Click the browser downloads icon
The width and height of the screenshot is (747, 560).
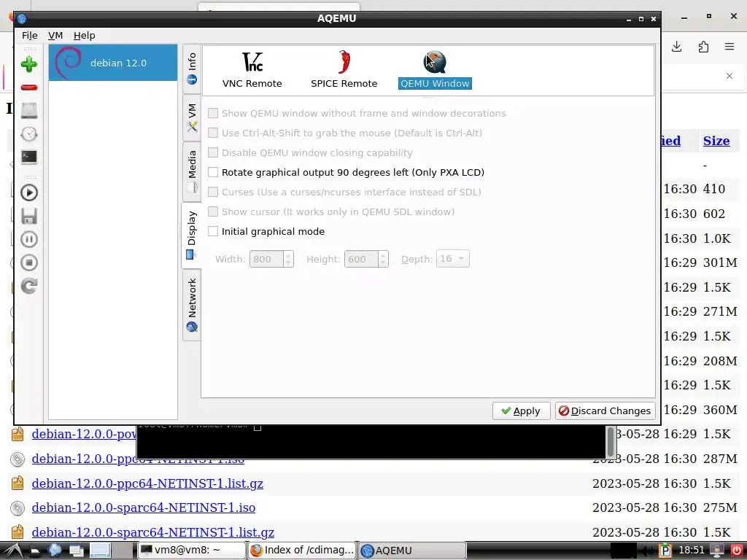(676, 47)
